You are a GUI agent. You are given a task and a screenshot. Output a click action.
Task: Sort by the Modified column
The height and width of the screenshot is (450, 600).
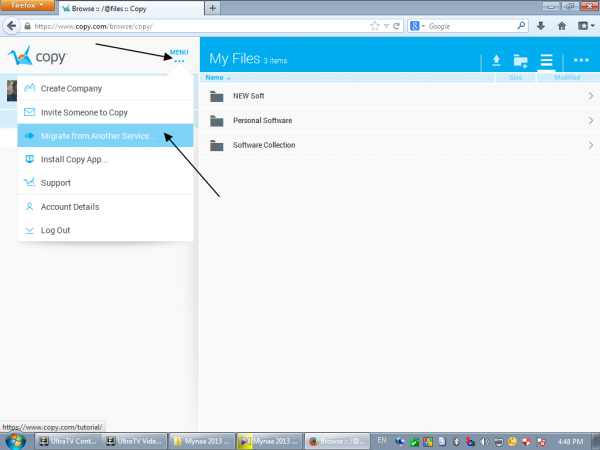point(567,77)
